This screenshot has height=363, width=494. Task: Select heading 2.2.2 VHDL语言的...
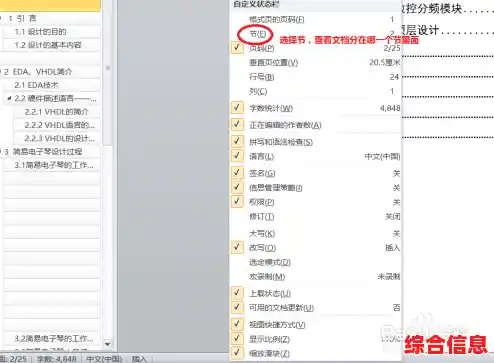tap(60, 125)
